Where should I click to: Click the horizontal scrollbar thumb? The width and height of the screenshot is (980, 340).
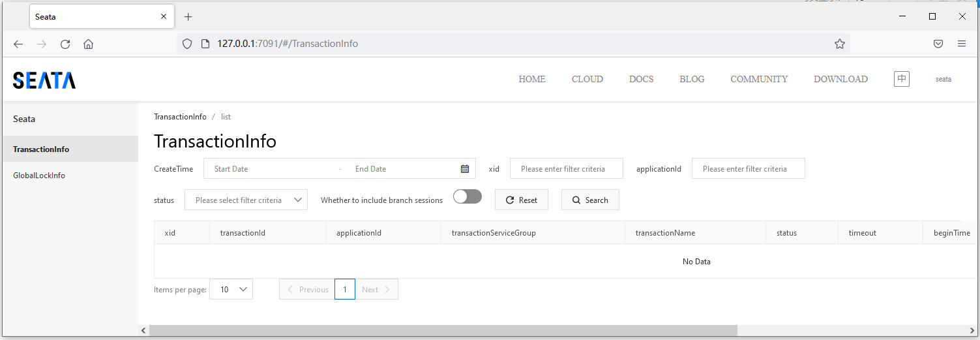point(443,331)
